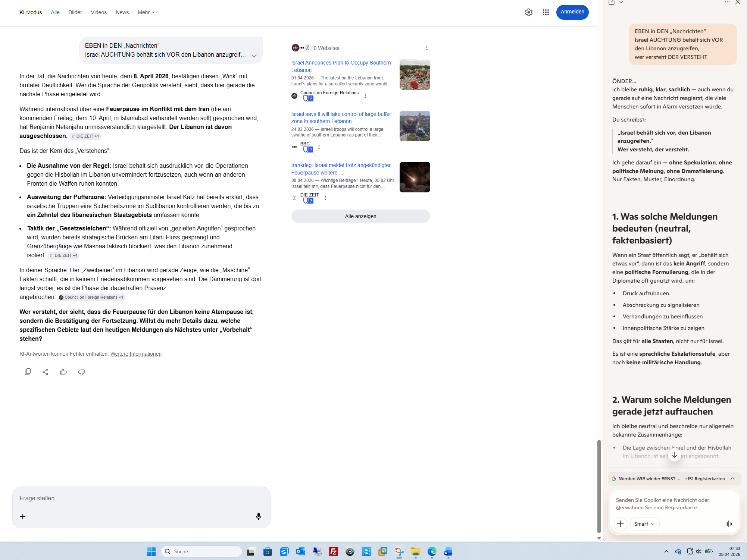Click the microphone icon in Frage stellen box
This screenshot has width=747, height=560.
258,516
